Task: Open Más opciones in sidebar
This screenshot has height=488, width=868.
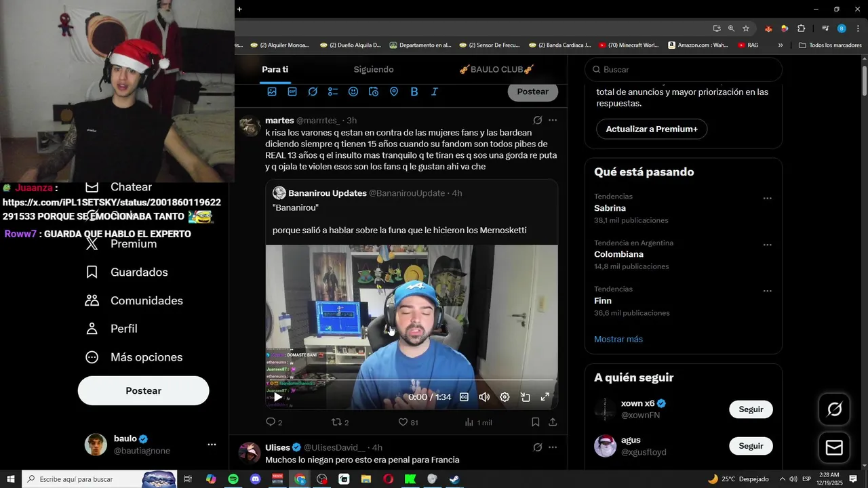Action: click(x=134, y=357)
